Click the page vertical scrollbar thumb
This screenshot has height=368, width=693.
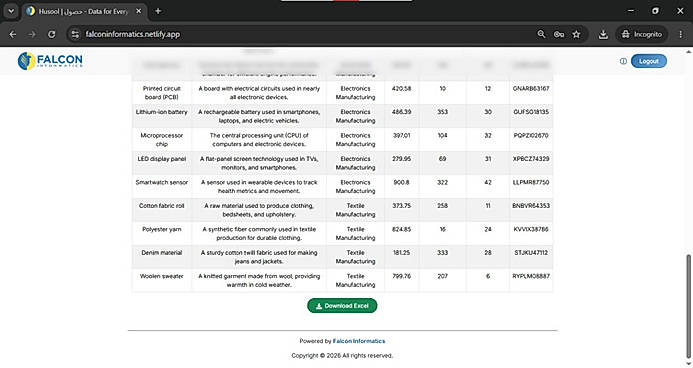[x=688, y=306]
